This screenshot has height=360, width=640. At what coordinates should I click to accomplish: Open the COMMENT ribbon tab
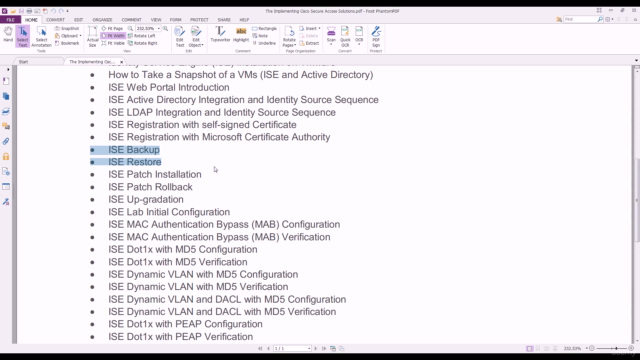pos(131,20)
